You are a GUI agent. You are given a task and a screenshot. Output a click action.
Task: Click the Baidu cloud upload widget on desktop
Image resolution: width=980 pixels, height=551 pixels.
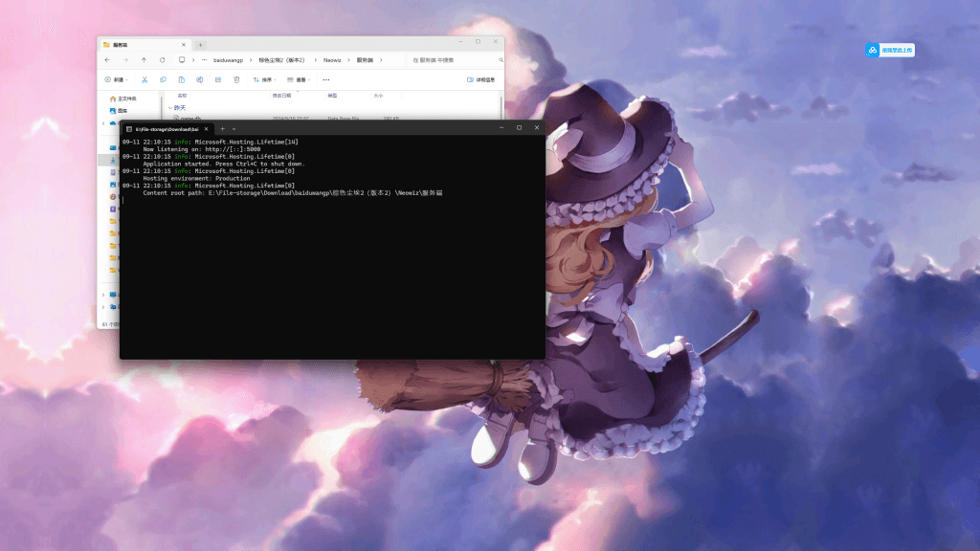point(890,50)
